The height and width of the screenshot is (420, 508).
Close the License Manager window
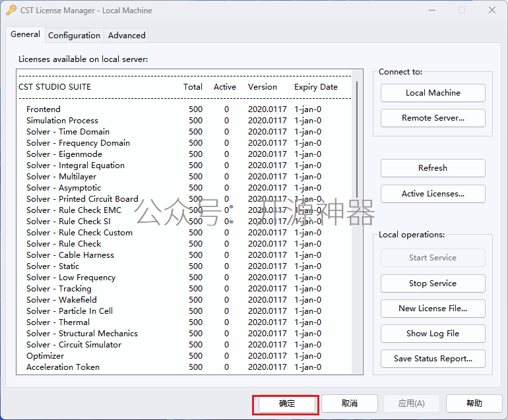(492, 11)
